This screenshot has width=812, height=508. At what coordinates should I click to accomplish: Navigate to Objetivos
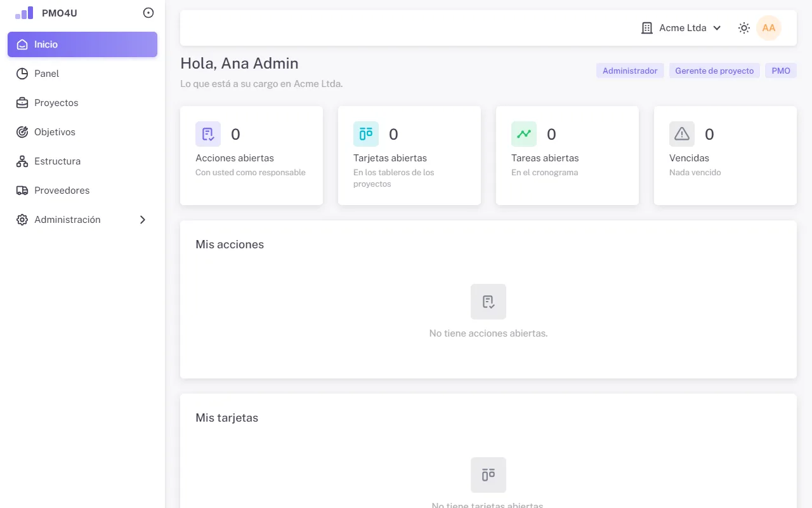click(x=82, y=132)
